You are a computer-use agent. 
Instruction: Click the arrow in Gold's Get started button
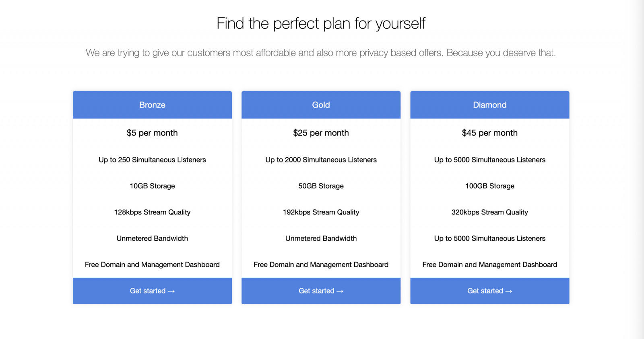[340, 291]
